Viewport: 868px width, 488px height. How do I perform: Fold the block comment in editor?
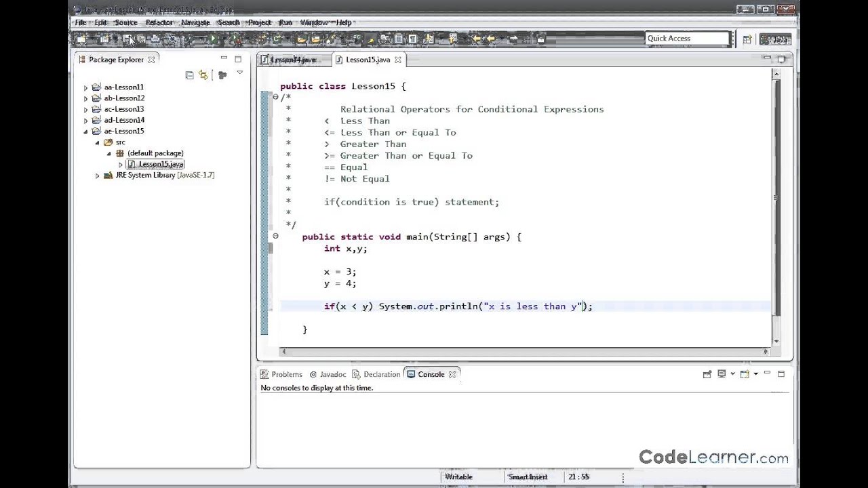(275, 97)
